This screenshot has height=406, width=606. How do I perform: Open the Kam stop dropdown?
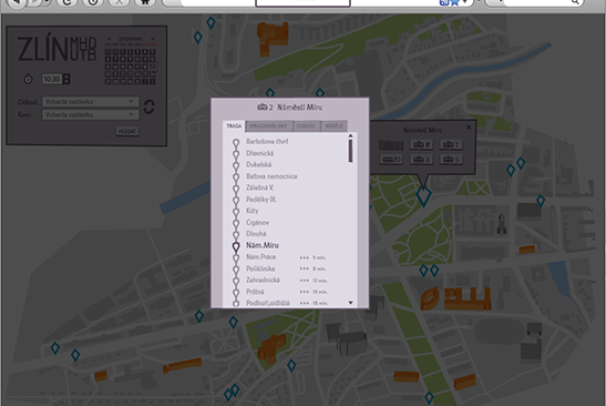89,114
